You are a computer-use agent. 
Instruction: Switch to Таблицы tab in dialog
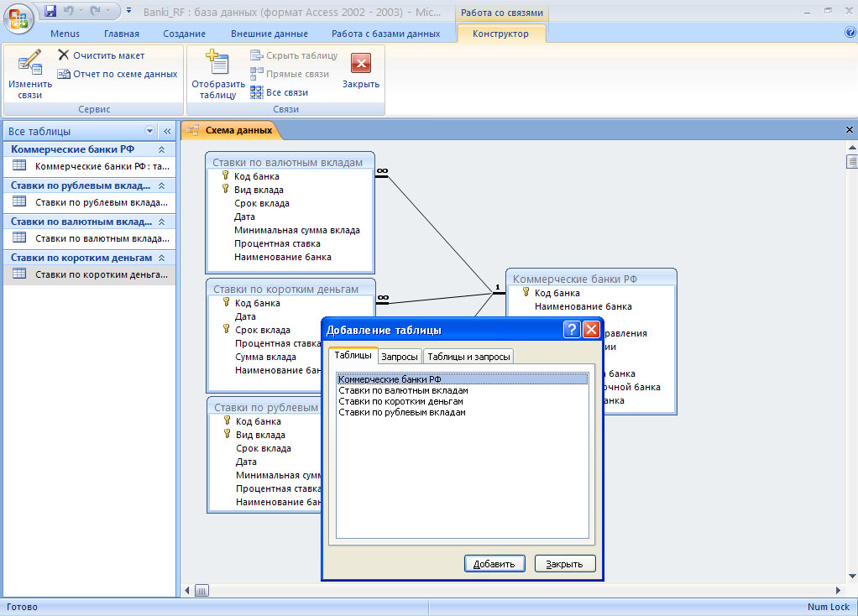[x=353, y=356]
